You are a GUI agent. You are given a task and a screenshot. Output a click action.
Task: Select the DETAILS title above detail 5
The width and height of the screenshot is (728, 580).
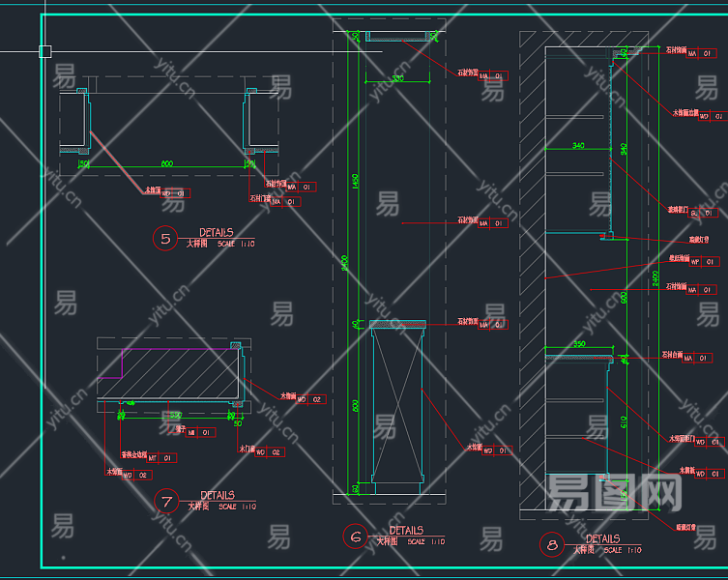pyautogui.click(x=217, y=233)
